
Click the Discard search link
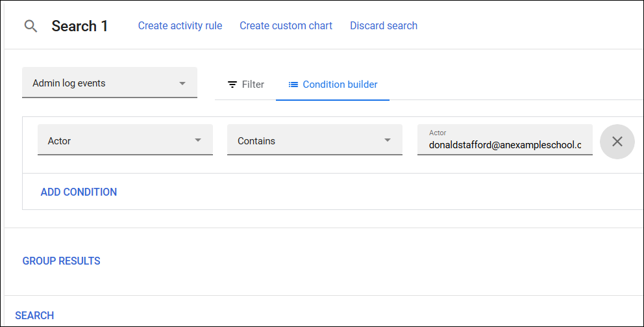pyautogui.click(x=384, y=26)
